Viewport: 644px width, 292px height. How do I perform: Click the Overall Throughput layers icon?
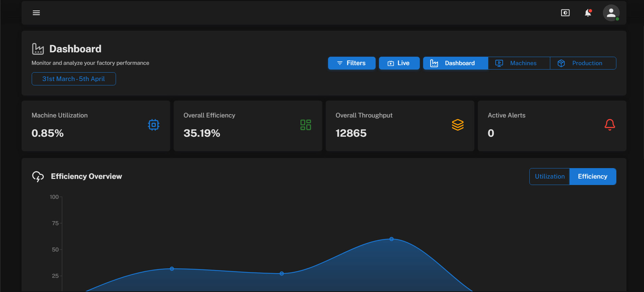point(458,125)
